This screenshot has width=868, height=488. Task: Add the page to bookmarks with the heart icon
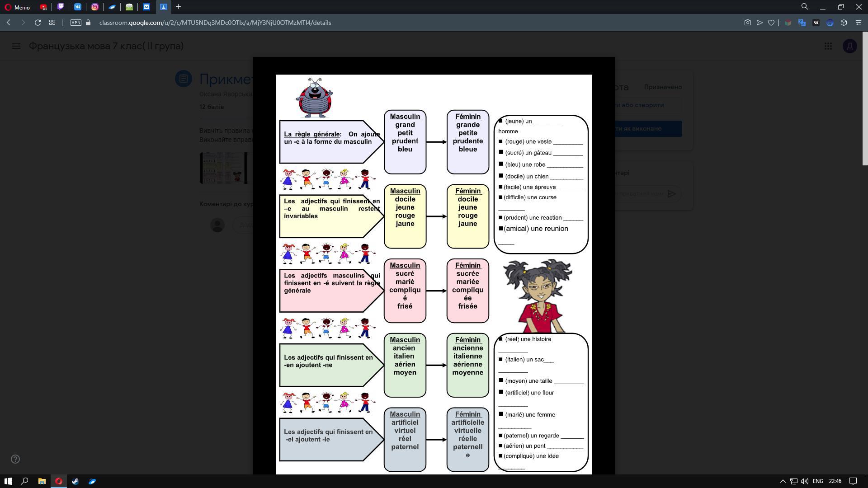pos(771,23)
